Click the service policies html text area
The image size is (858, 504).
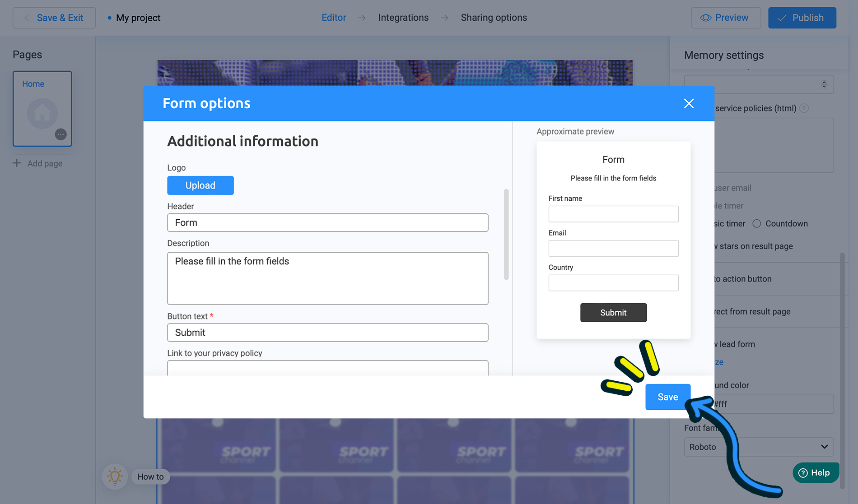coord(774,145)
